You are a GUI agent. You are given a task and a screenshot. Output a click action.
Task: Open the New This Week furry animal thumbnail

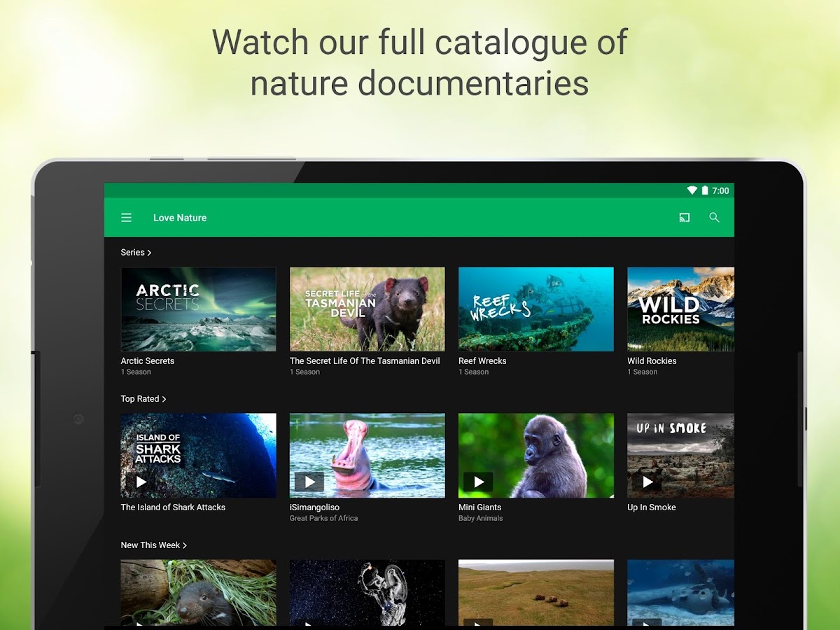(198, 592)
